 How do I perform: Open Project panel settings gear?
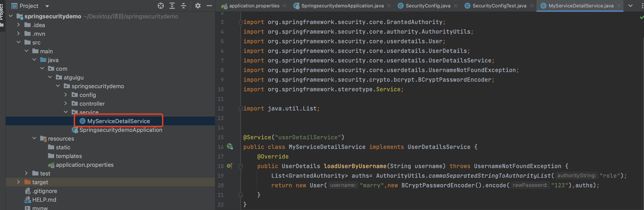[x=198, y=6]
